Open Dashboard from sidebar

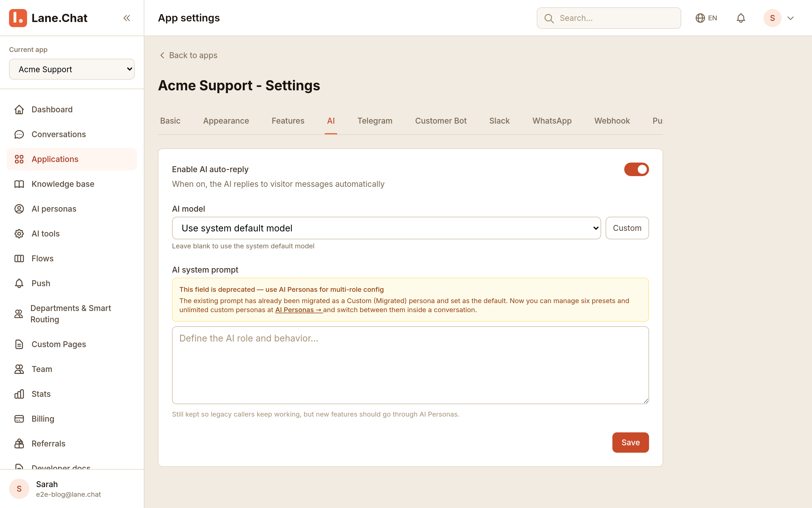[72, 110]
